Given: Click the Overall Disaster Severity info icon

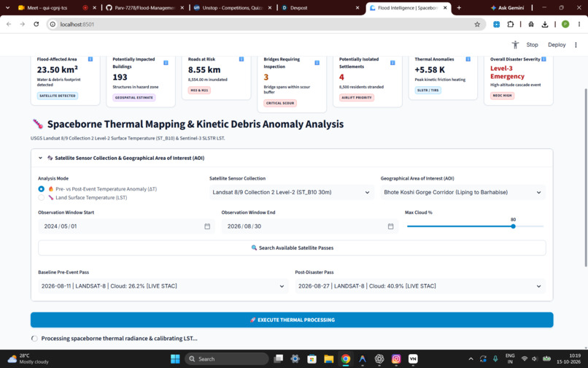Looking at the screenshot, I should pos(543,59).
